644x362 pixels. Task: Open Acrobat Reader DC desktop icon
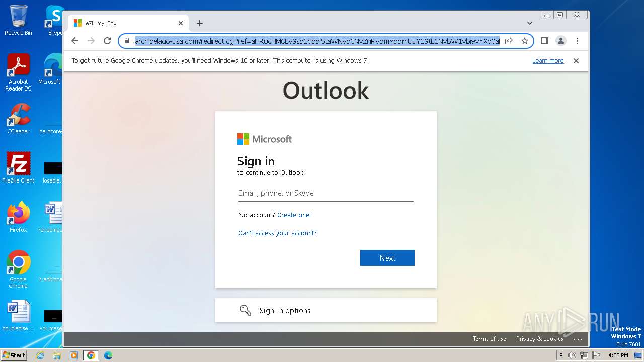coord(18,72)
